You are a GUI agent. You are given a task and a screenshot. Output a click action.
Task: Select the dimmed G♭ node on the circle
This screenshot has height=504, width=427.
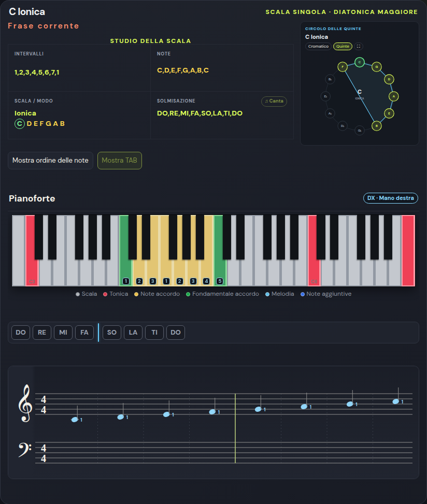click(x=360, y=130)
